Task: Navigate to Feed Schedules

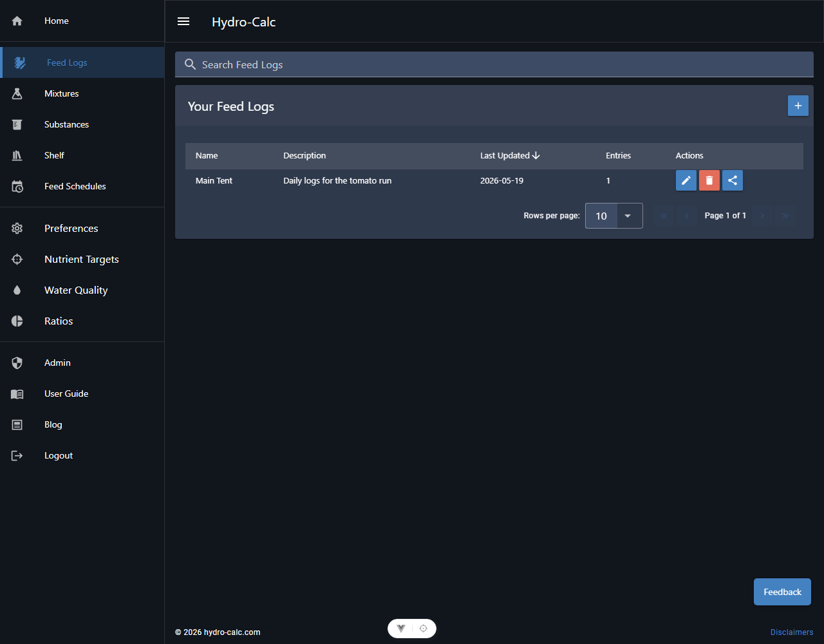Action: (82, 186)
